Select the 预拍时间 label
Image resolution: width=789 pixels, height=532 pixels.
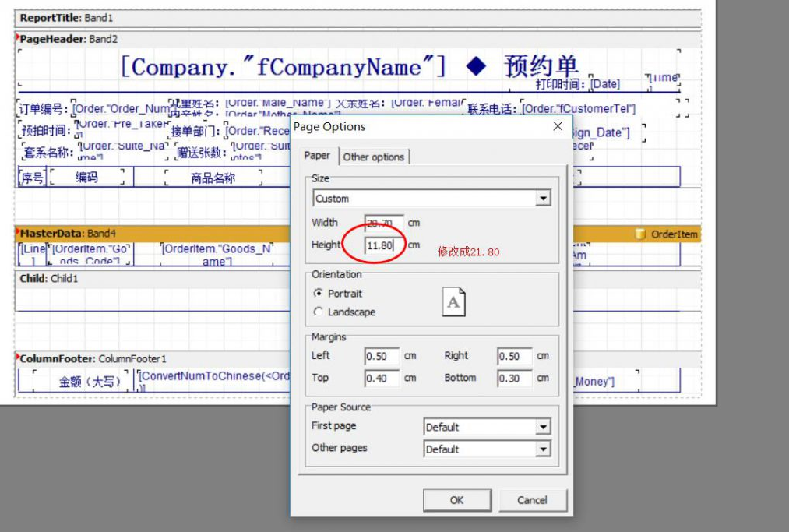click(46, 131)
